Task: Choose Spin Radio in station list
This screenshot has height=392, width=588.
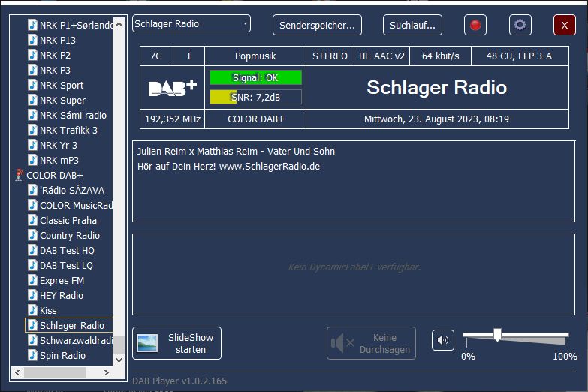Action: coord(62,355)
